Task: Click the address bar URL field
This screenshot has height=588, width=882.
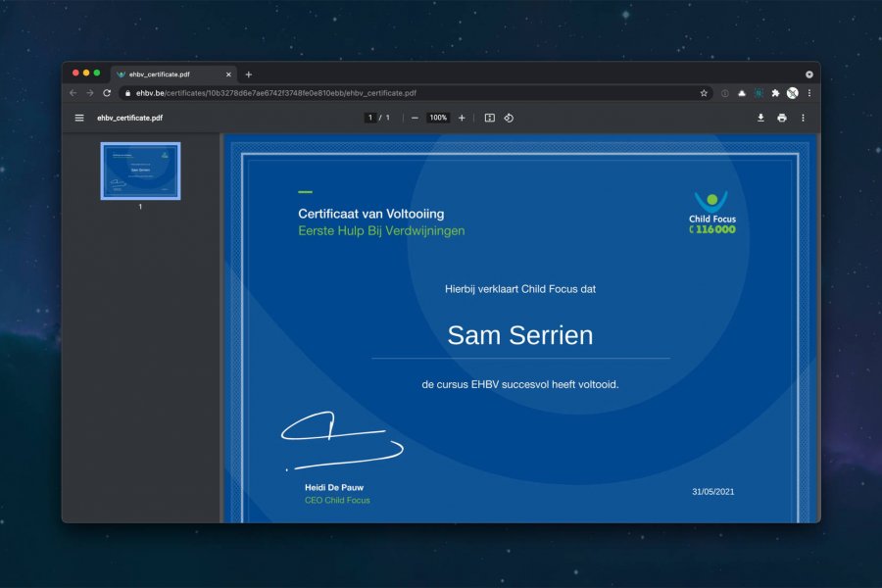Action: (392, 93)
